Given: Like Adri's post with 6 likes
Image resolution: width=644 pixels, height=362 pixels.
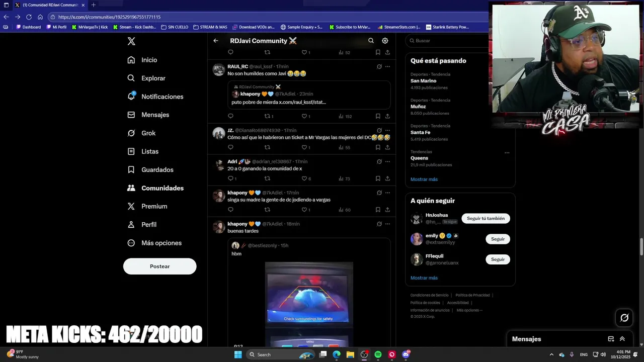Looking at the screenshot, I should tap(306, 178).
